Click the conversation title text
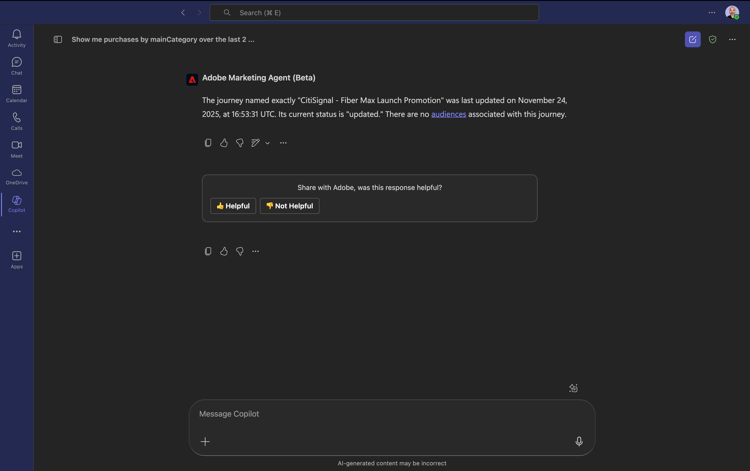 (x=163, y=39)
